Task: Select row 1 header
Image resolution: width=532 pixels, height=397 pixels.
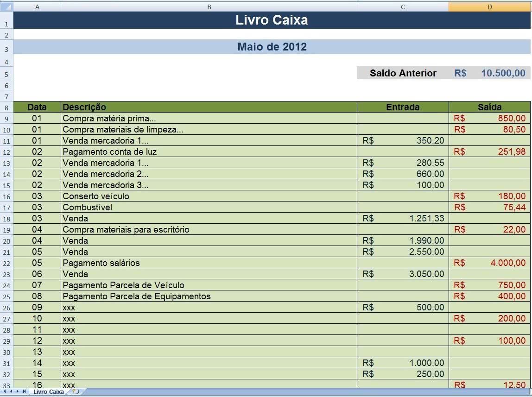Action: [6, 20]
